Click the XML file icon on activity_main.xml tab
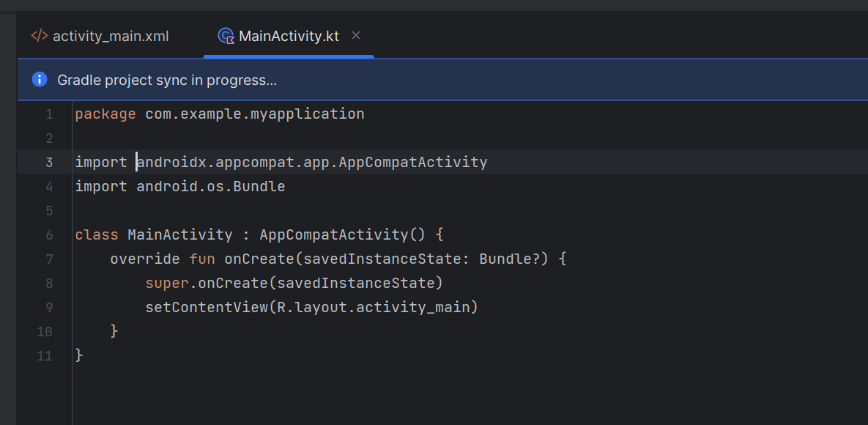 tap(40, 36)
